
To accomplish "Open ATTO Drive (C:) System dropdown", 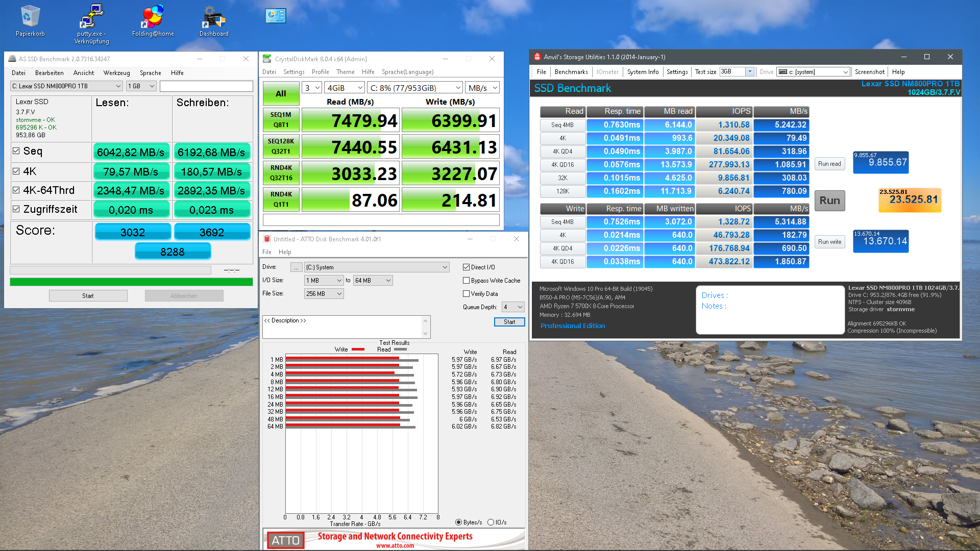I will click(x=377, y=267).
